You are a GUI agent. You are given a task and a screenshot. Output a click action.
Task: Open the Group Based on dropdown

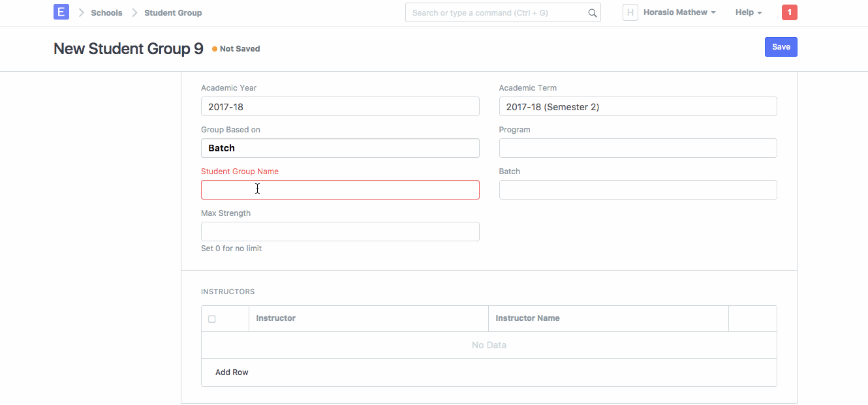click(340, 148)
